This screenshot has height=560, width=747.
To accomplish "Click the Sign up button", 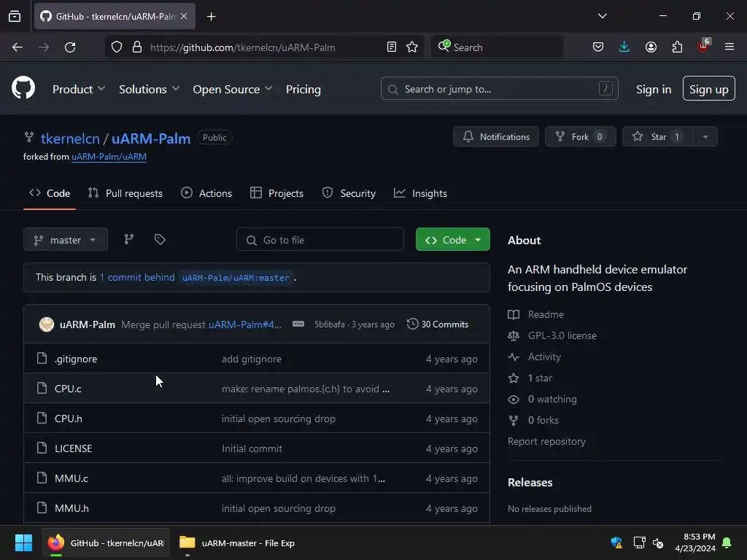I will 709,88.
